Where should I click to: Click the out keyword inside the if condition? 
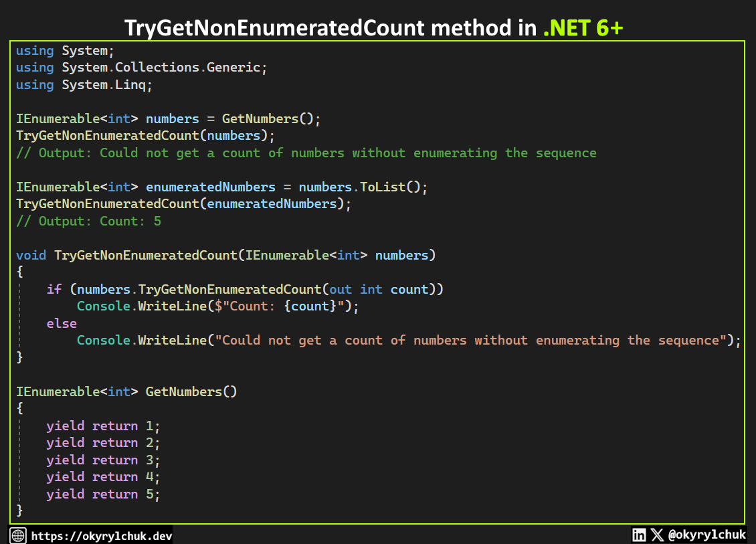coord(341,289)
